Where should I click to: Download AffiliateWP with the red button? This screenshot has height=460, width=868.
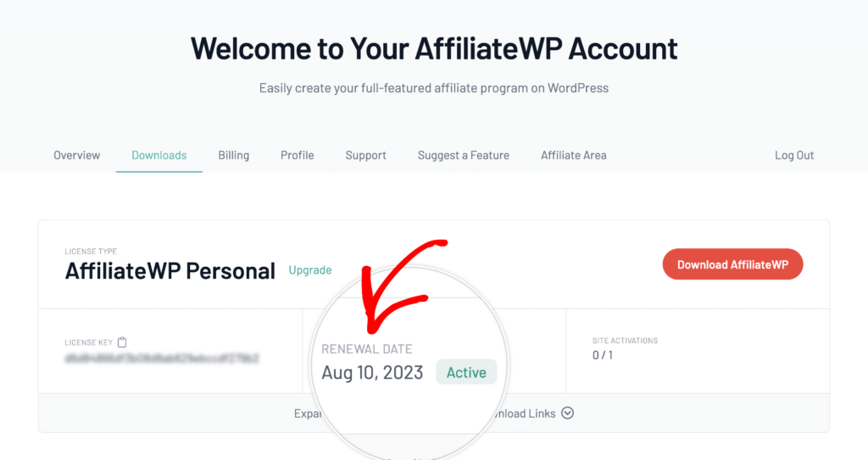(x=732, y=264)
